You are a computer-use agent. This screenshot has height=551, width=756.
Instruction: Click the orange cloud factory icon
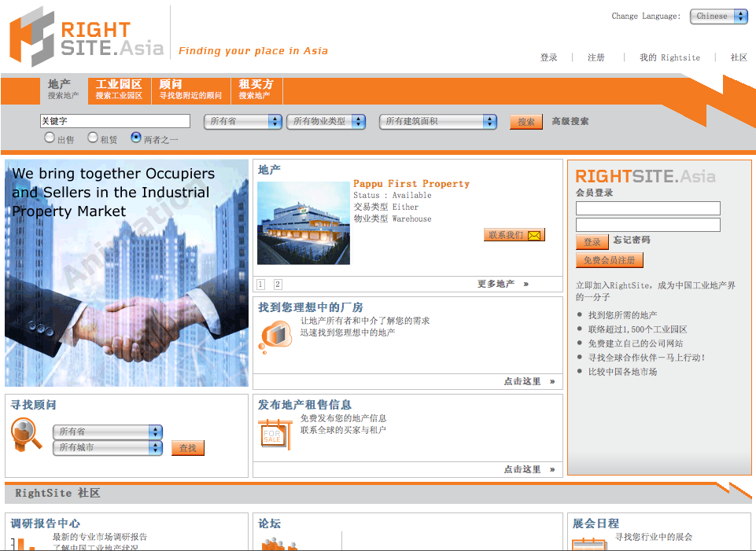click(275, 336)
